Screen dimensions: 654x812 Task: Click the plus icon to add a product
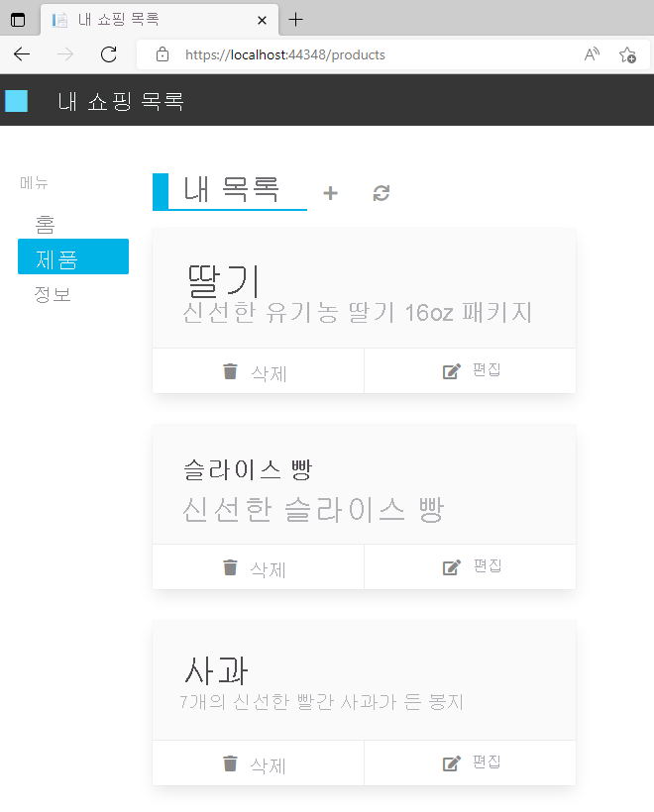pos(330,193)
